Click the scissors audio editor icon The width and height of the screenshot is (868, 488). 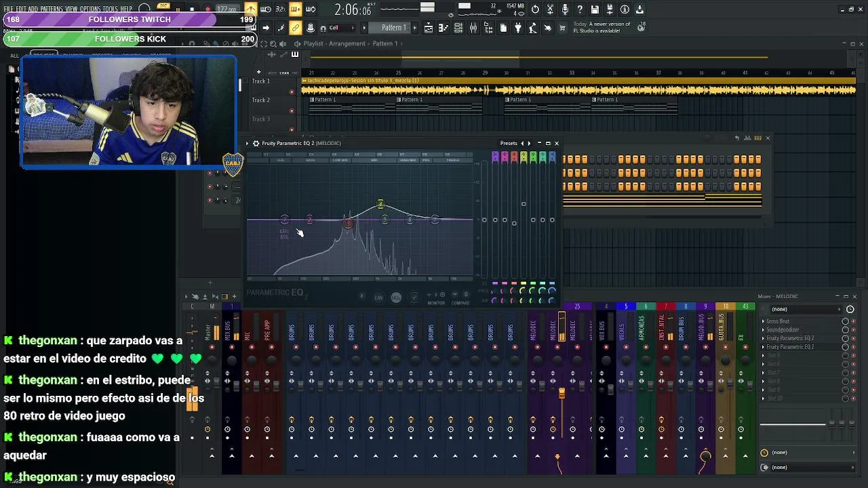click(x=550, y=9)
